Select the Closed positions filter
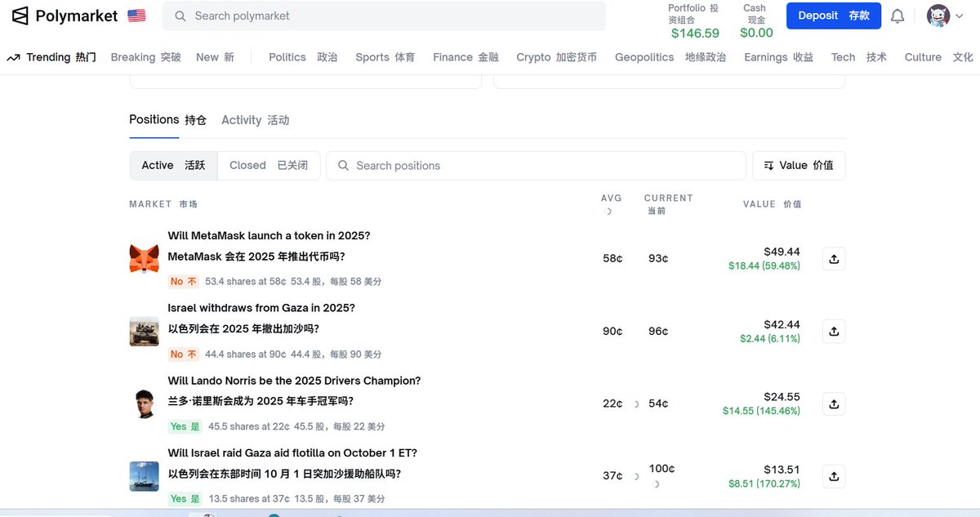Screen dimensions: 980x517 click(x=269, y=165)
